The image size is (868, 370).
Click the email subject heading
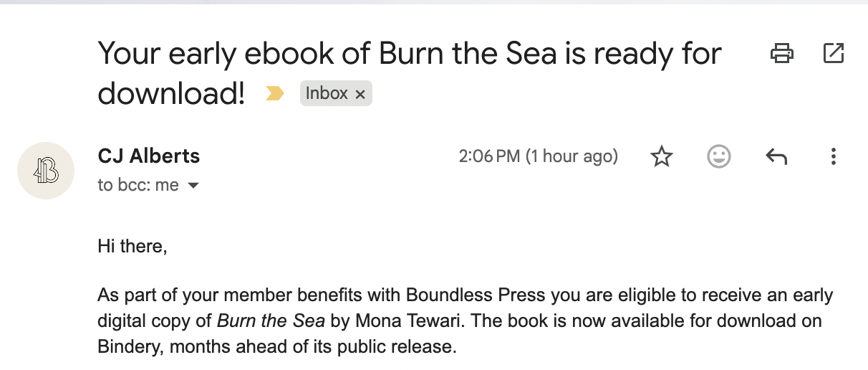coord(409,53)
